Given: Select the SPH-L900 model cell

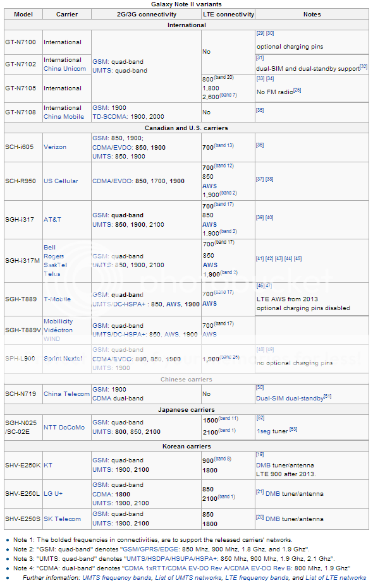Looking at the screenshot, I should [x=23, y=359].
